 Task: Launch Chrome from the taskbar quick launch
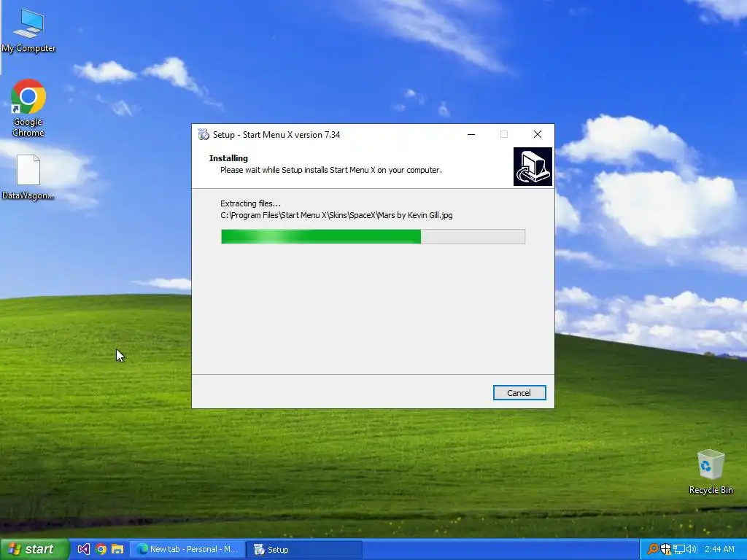(x=101, y=550)
